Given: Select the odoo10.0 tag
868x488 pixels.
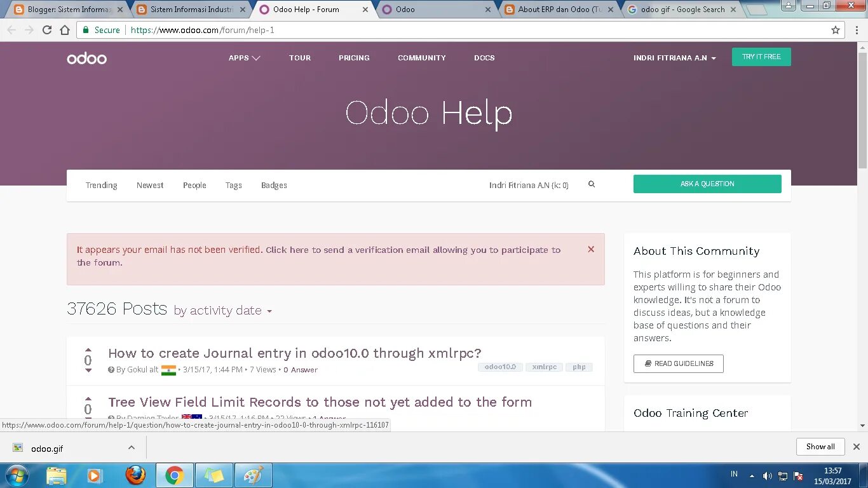Looking at the screenshot, I should coord(501,367).
